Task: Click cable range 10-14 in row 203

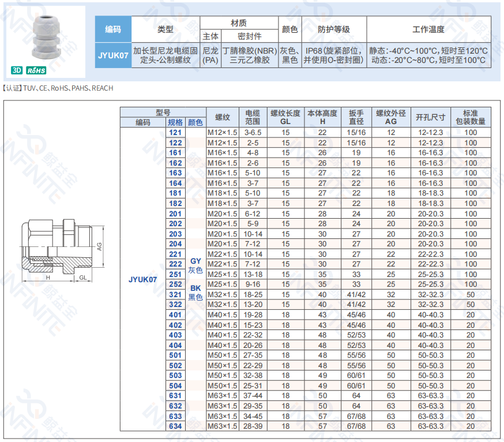Action: [x=253, y=234]
